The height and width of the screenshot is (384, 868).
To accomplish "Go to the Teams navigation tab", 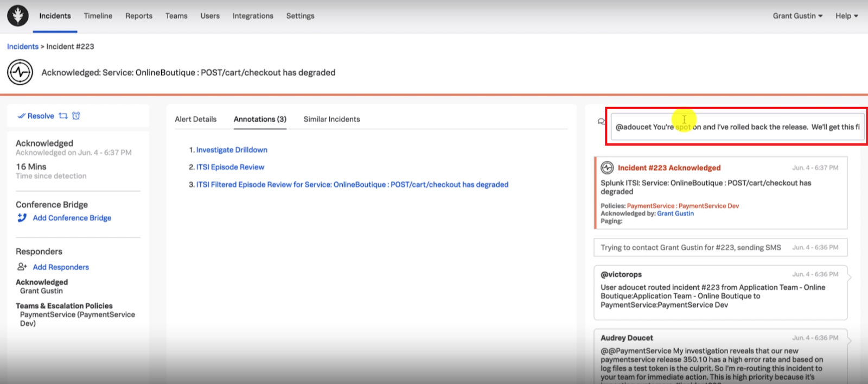I will [x=176, y=16].
